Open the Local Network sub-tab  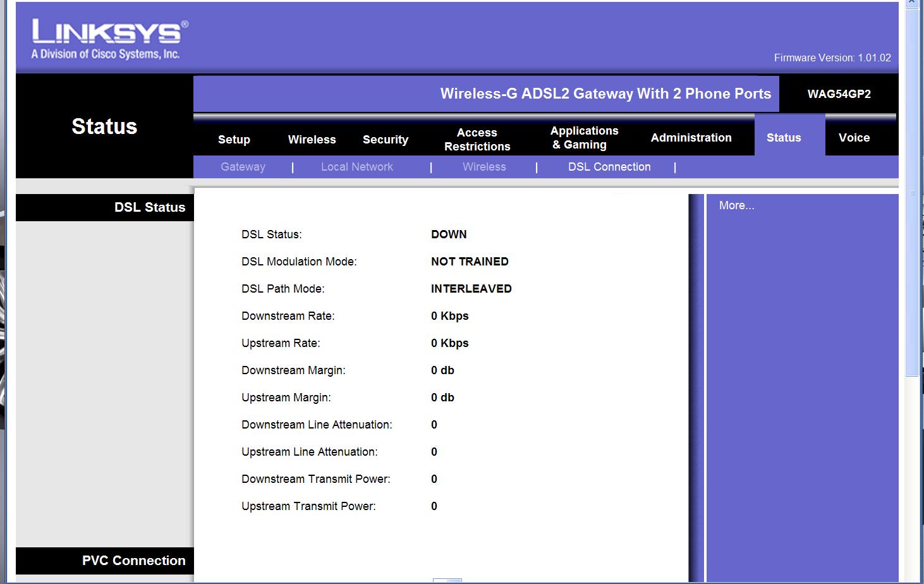[357, 167]
